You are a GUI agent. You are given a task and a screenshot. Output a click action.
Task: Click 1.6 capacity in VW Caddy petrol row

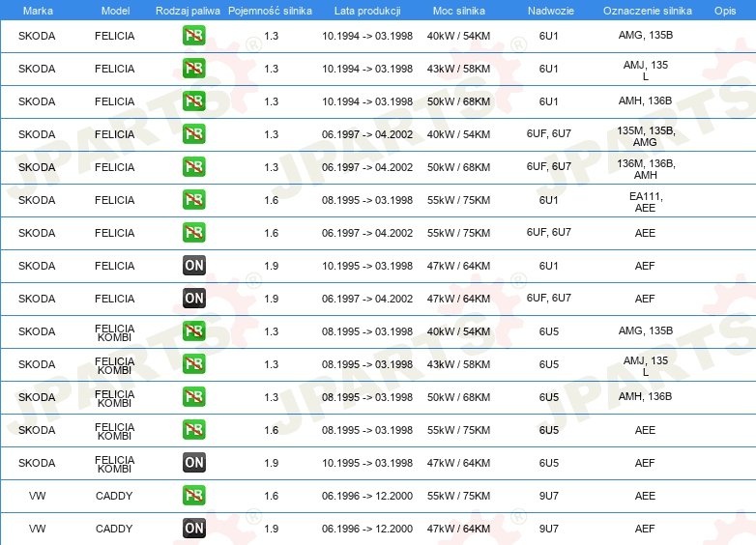click(271, 496)
